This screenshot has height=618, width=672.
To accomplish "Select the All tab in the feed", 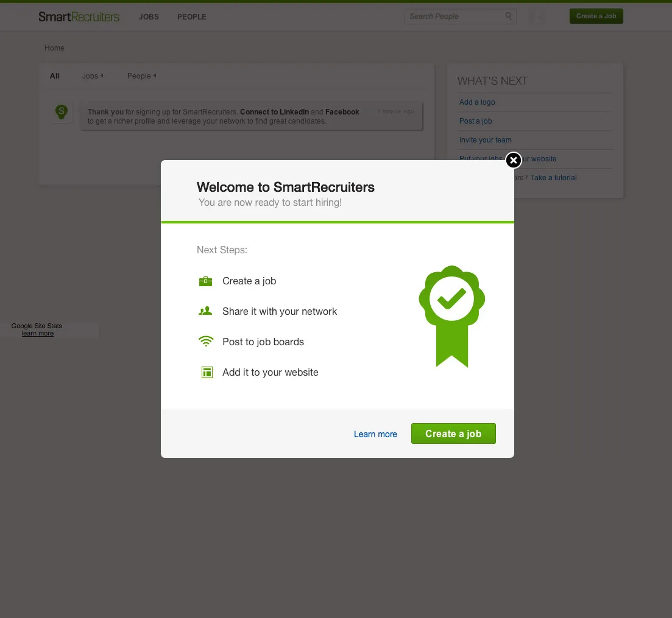I will (54, 76).
